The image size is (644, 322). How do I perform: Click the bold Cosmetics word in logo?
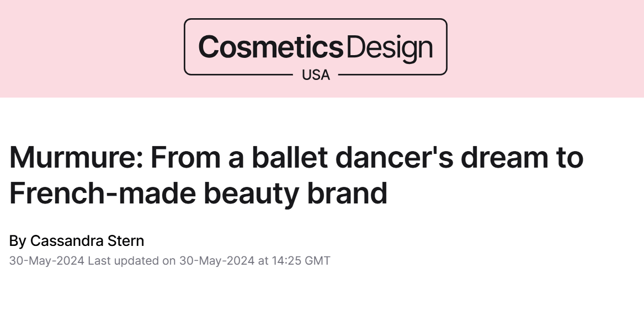click(x=271, y=47)
